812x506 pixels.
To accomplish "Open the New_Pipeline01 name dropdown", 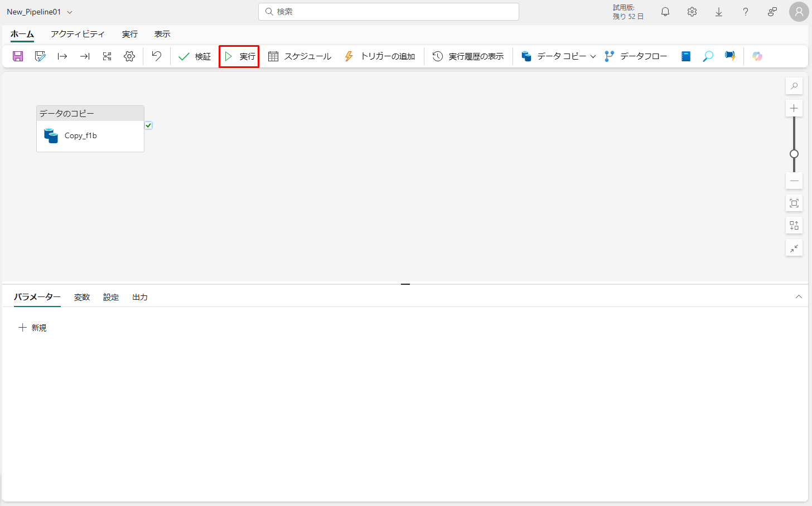I will (70, 12).
